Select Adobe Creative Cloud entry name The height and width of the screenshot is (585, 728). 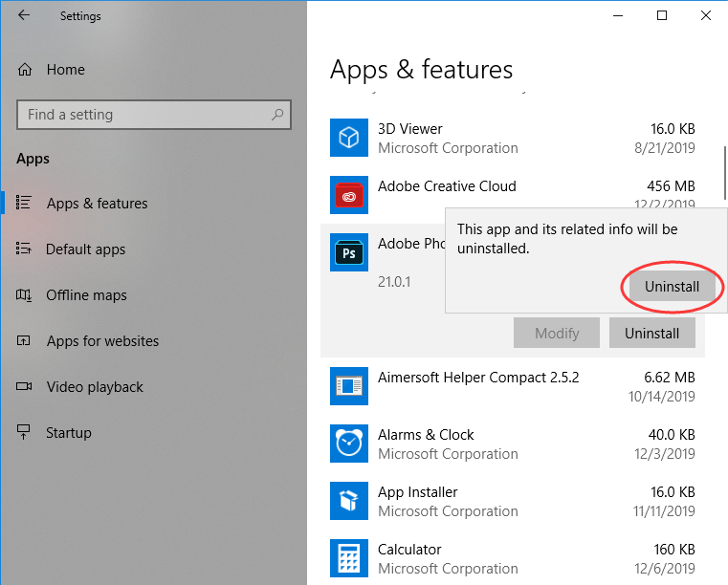click(447, 186)
